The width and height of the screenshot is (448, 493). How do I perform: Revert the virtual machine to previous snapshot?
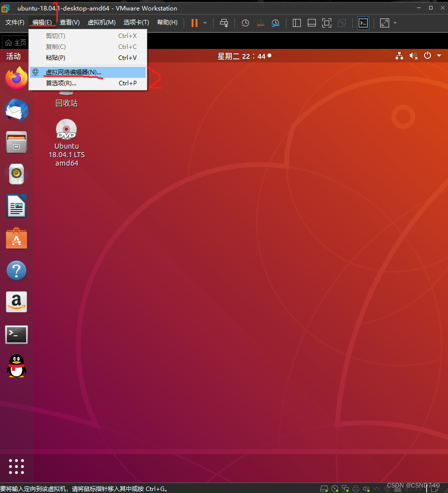[x=260, y=23]
